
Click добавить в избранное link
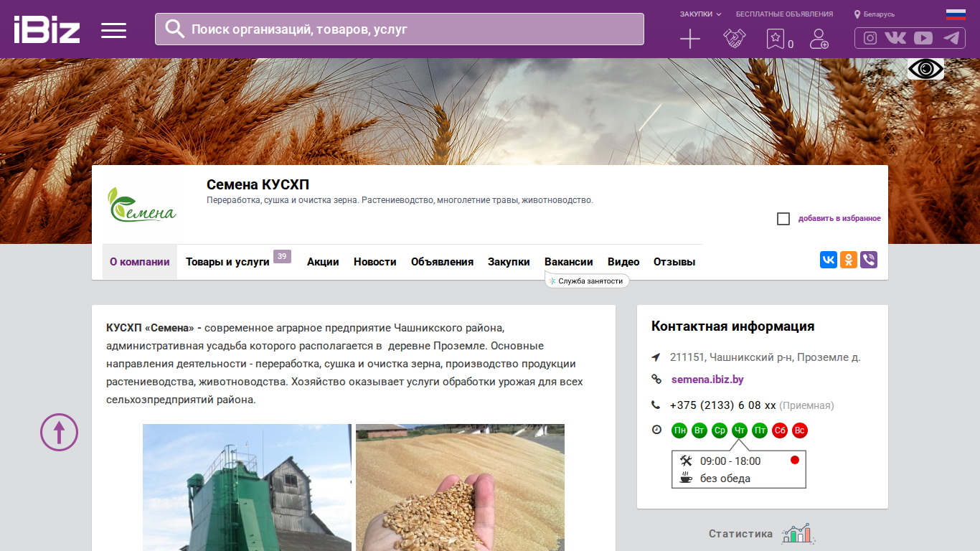[839, 219]
